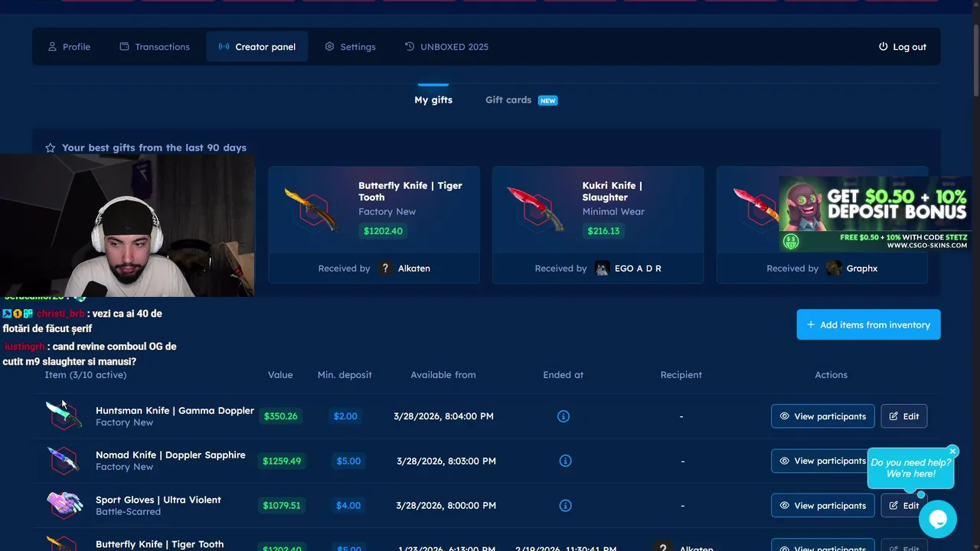The height and width of the screenshot is (551, 980).
Task: View participants for Sport Gloves Ultra Violent
Action: 822,505
